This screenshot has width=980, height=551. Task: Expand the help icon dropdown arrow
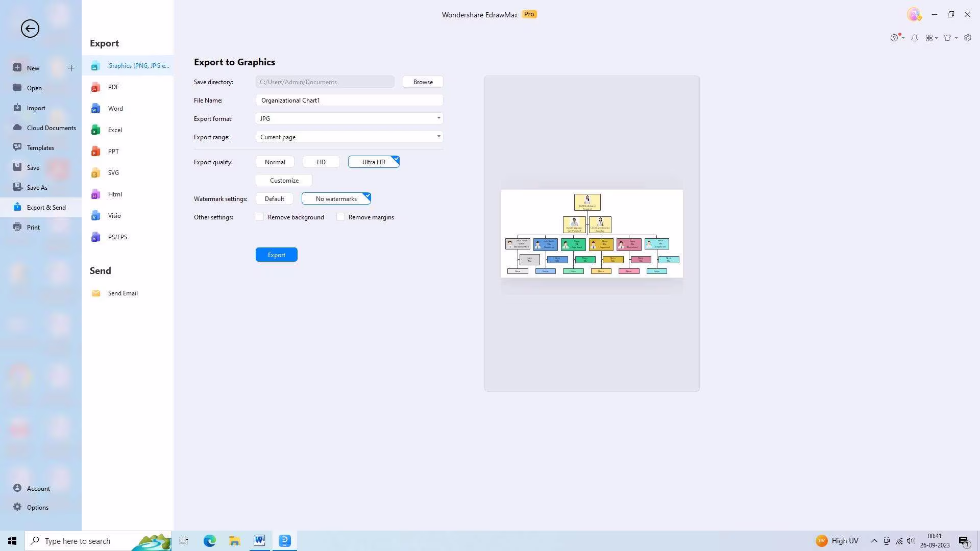pyautogui.click(x=903, y=38)
